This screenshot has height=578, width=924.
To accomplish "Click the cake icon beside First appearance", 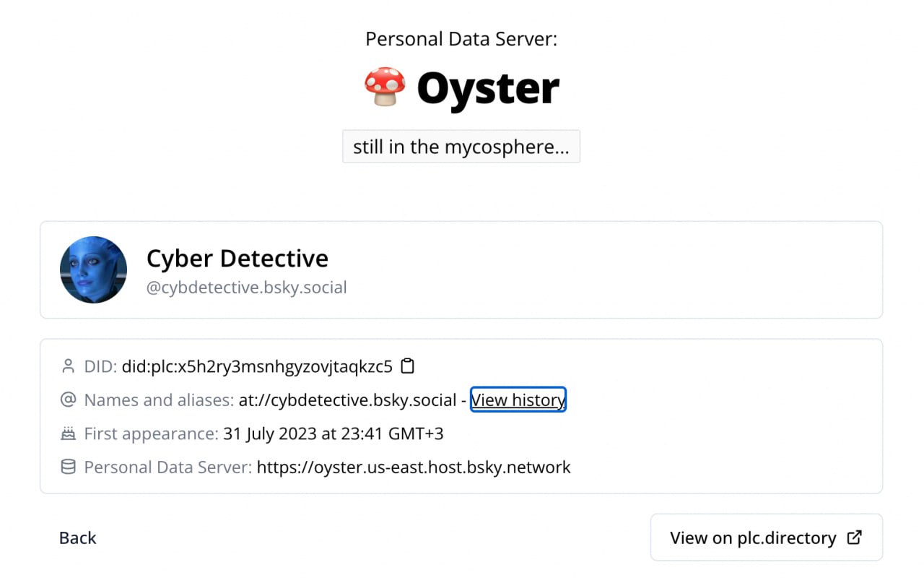I will click(x=68, y=433).
